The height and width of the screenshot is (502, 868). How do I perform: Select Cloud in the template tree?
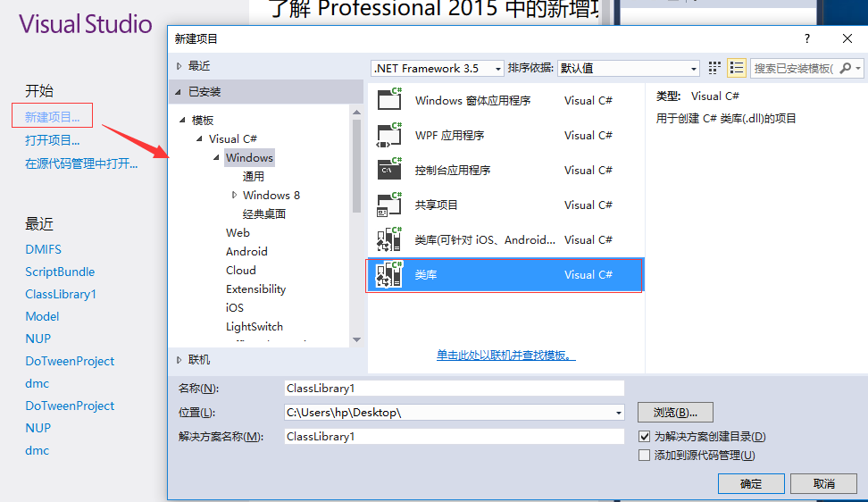(x=241, y=270)
